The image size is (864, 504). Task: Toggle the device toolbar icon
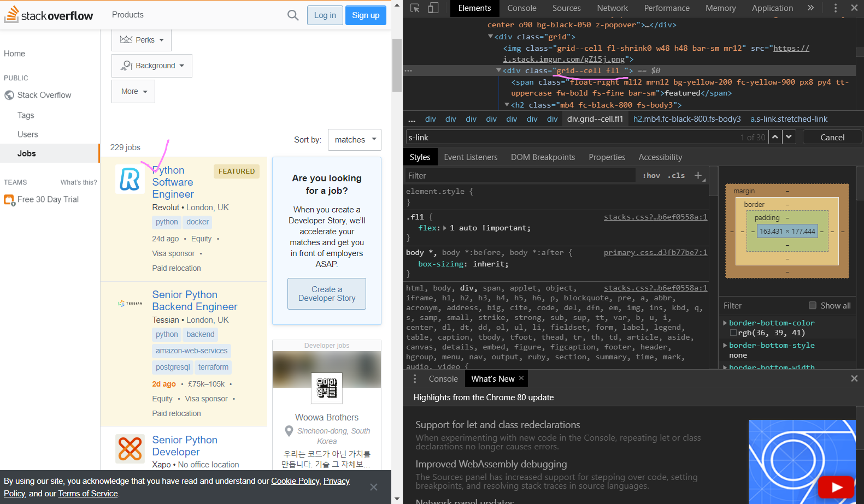click(433, 8)
